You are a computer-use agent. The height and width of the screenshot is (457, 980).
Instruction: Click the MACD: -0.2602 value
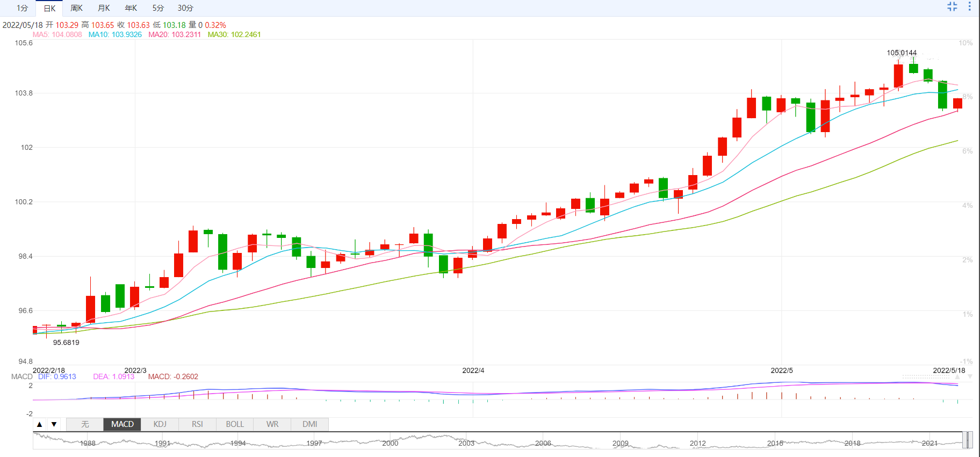click(173, 376)
